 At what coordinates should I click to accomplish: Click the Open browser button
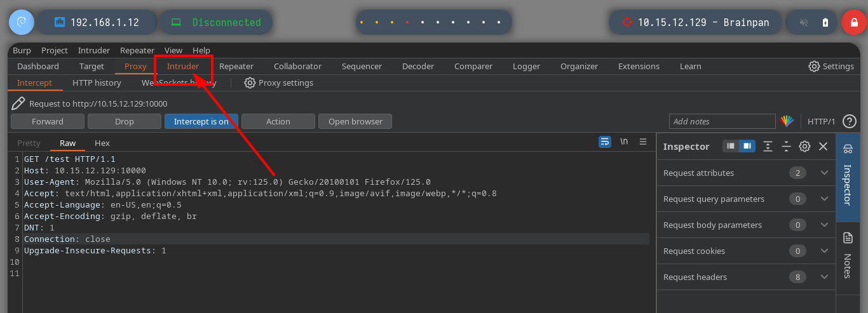click(355, 121)
